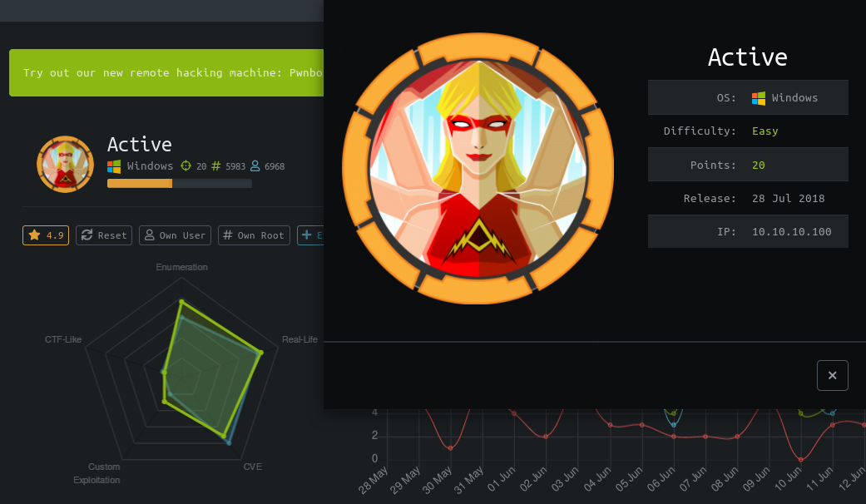Click the 02 Jun red chart point
The image size is (866, 504).
pyautogui.click(x=546, y=437)
